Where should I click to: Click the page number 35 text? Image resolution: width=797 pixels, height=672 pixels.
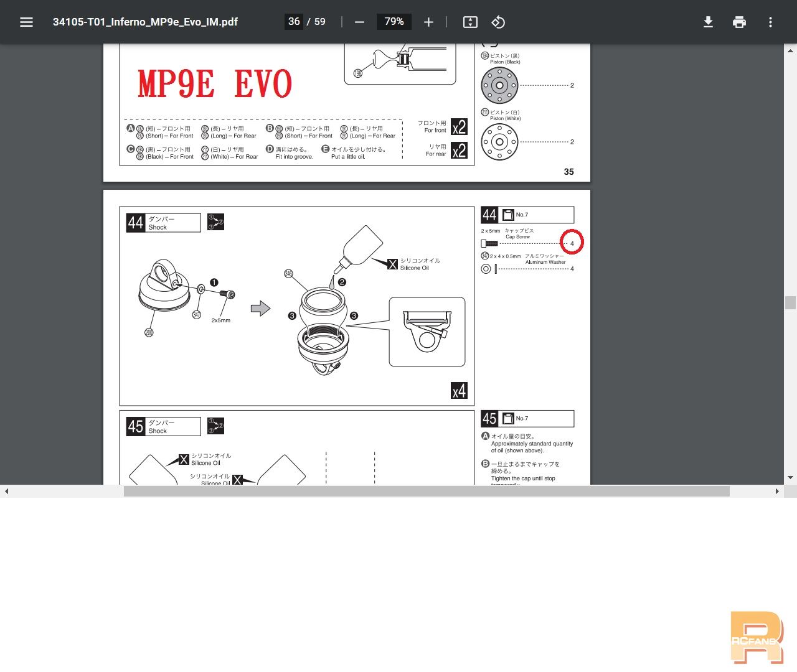[x=568, y=172]
